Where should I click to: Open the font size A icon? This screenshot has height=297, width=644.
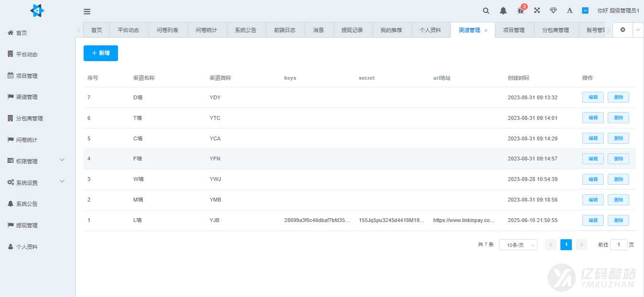coord(569,11)
